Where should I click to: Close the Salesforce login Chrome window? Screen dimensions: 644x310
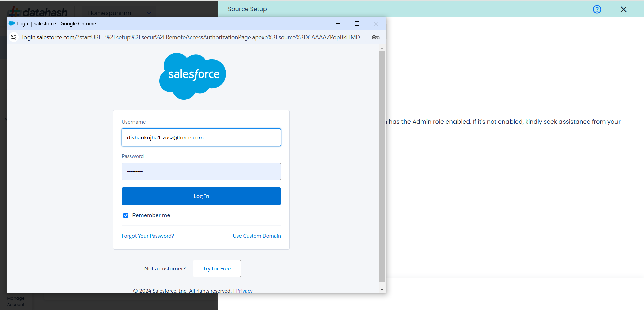click(x=376, y=23)
